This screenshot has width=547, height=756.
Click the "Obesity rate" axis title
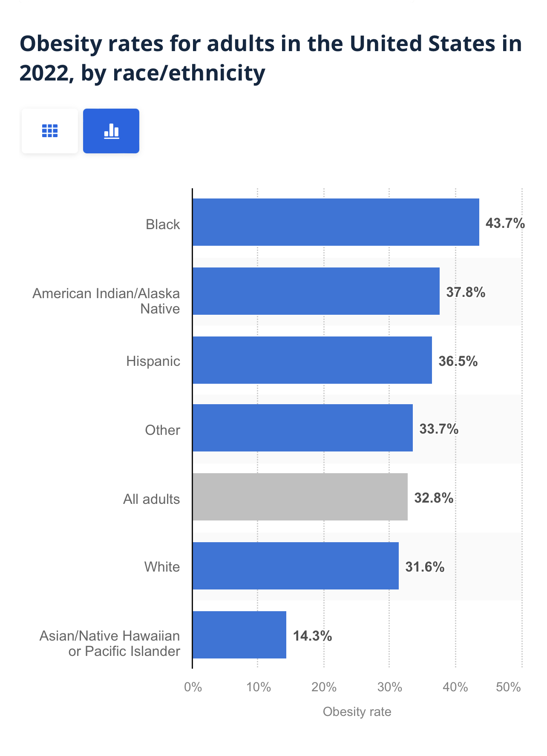pyautogui.click(x=357, y=712)
